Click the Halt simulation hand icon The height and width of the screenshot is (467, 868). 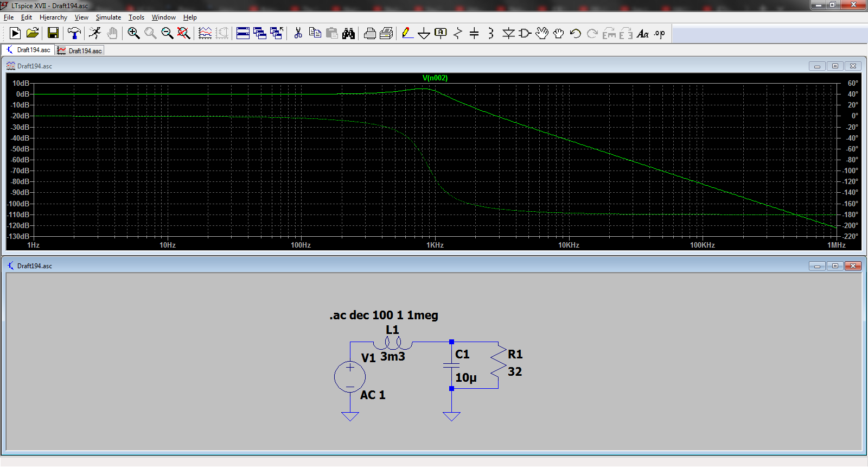[x=112, y=33]
